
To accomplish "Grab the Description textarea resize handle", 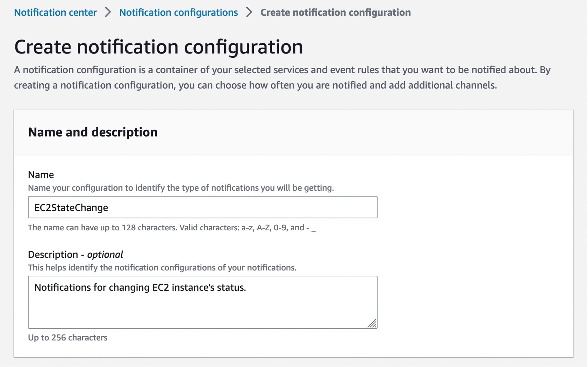I will click(372, 323).
